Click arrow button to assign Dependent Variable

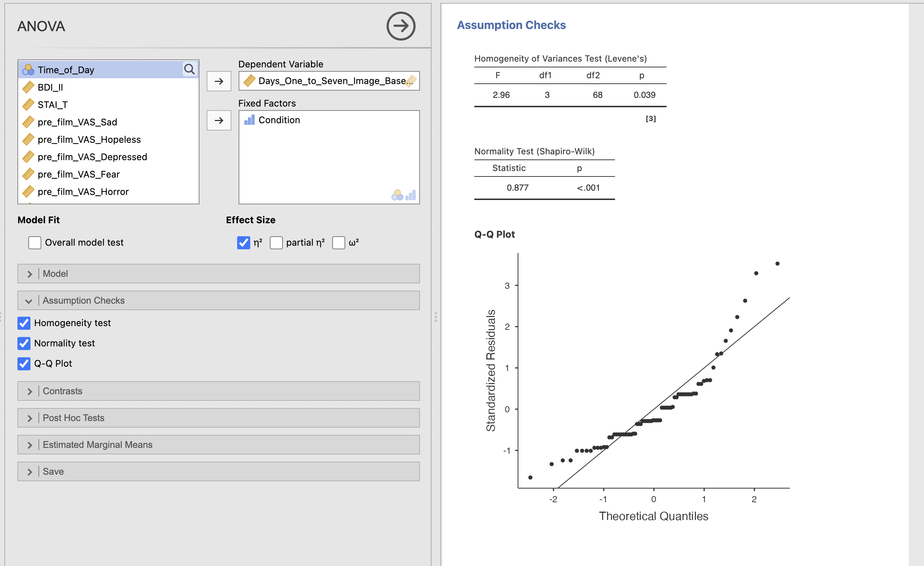[219, 81]
